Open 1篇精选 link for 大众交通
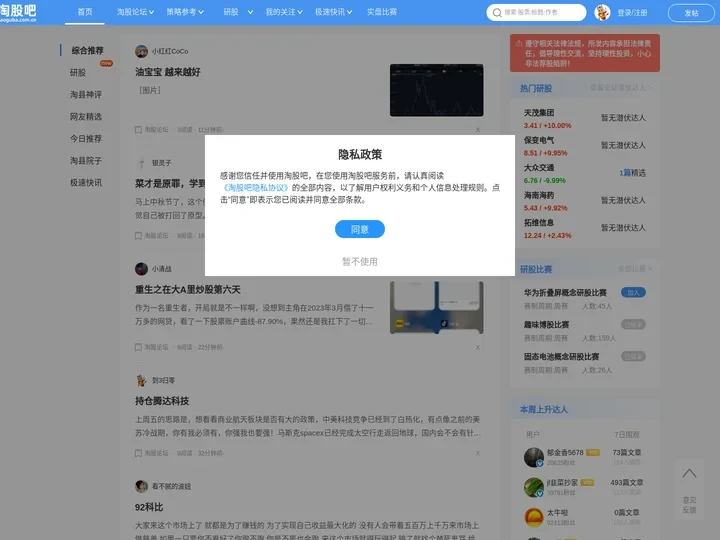The height and width of the screenshot is (540, 720). 632,173
